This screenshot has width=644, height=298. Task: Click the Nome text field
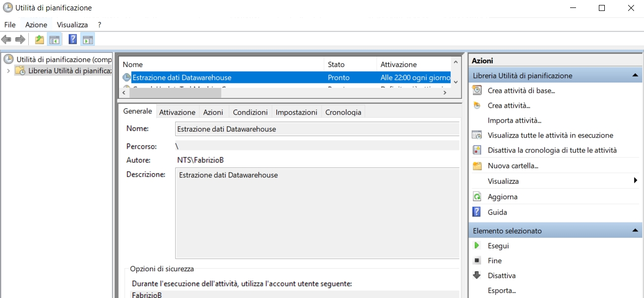(318, 129)
